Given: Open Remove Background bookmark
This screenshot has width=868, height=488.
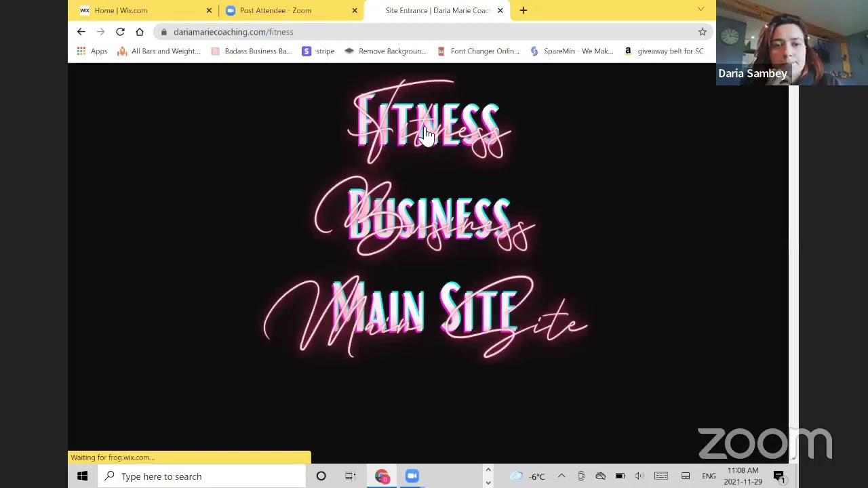Looking at the screenshot, I should (385, 51).
